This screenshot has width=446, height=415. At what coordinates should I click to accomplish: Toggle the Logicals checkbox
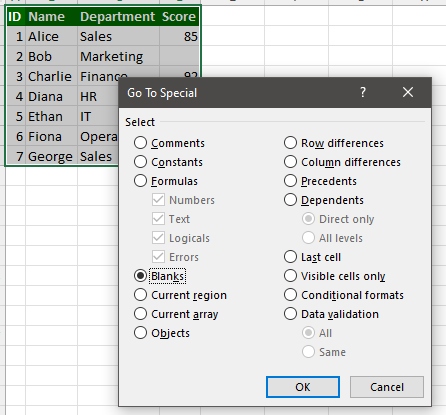pos(158,238)
